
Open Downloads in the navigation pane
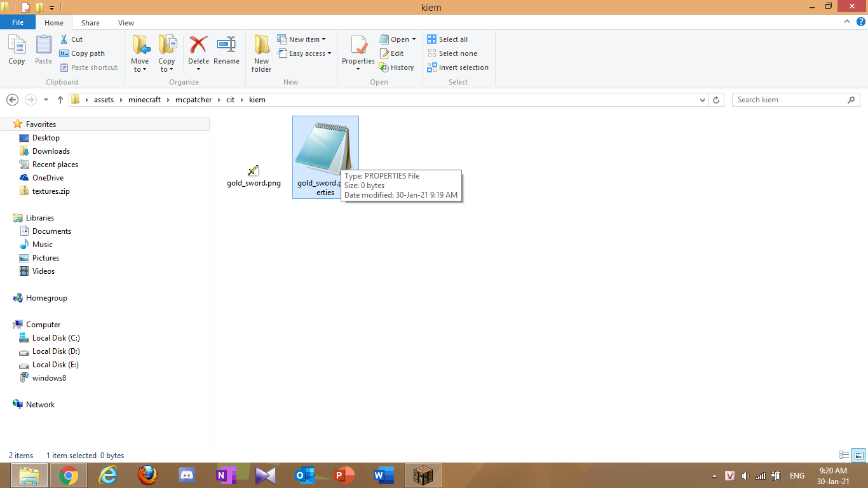tap(51, 151)
